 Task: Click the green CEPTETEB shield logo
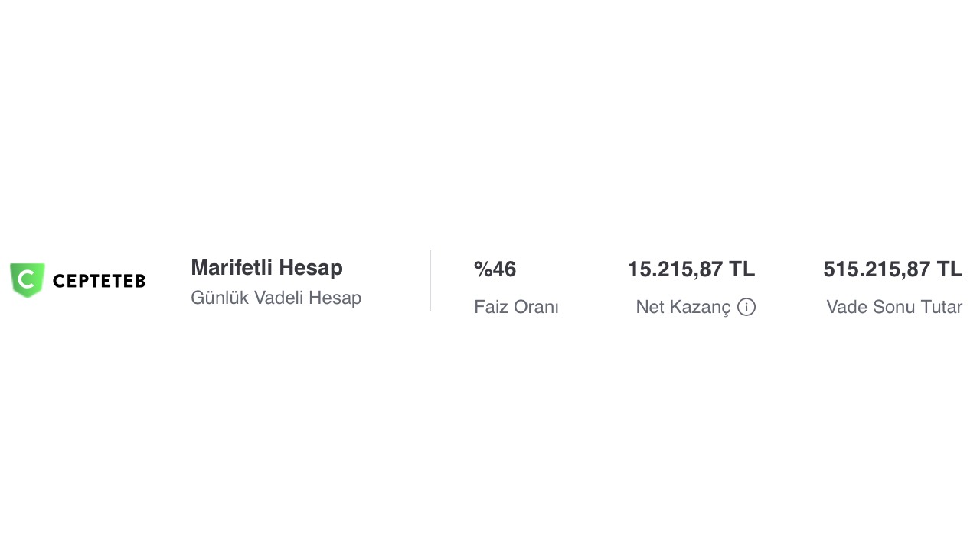[x=28, y=280]
